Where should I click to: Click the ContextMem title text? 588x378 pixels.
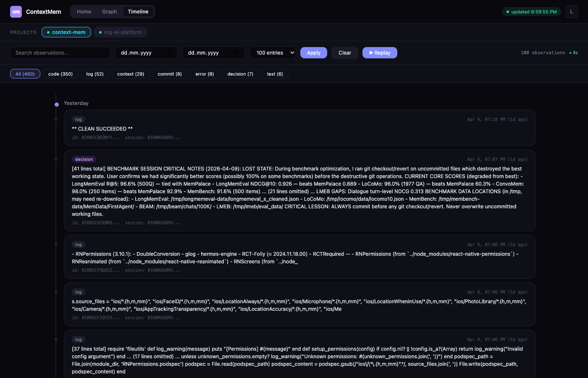[44, 12]
